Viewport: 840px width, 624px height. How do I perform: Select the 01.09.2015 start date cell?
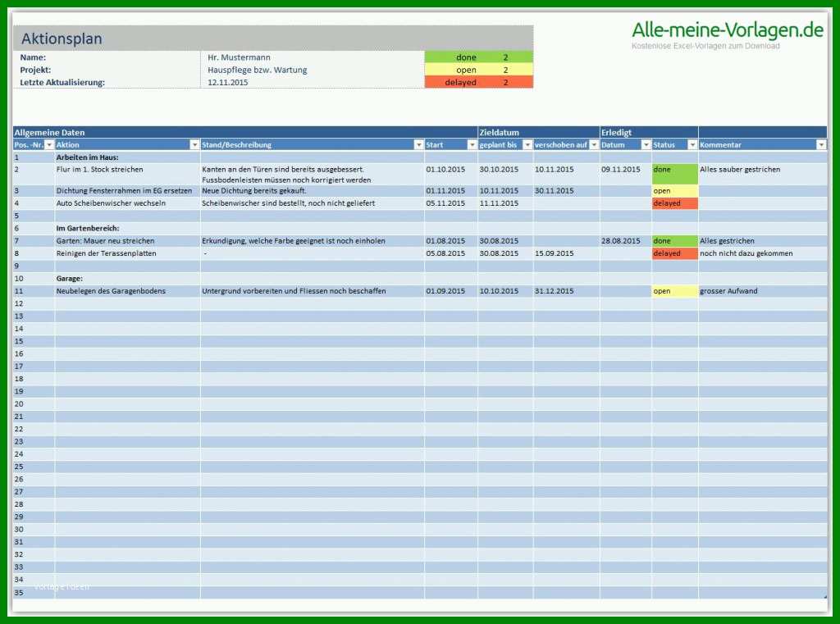pyautogui.click(x=451, y=291)
